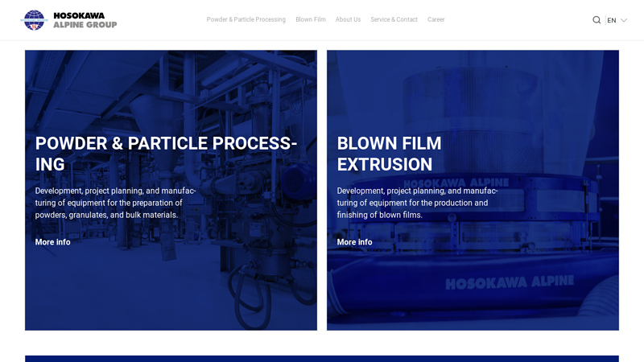
Task: Click the Blown Film Extrusion heading
Action: [x=389, y=154]
